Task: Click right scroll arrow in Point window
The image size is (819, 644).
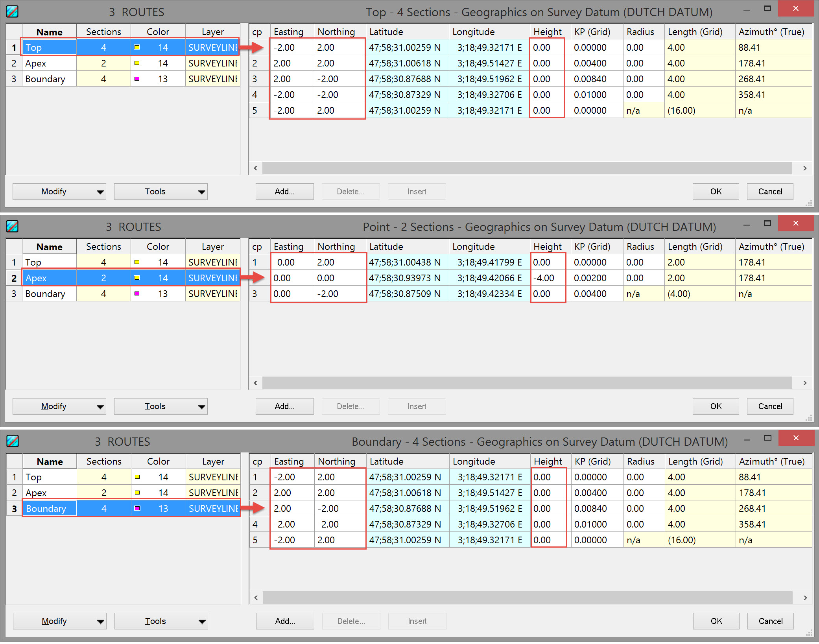Action: pyautogui.click(x=805, y=383)
